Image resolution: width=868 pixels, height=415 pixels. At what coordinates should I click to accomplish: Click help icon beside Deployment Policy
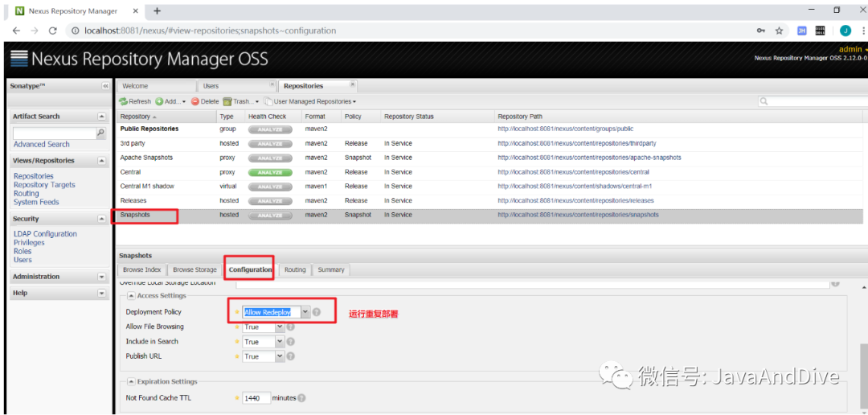click(x=317, y=312)
